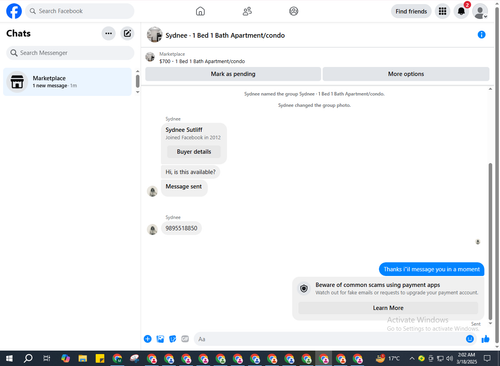Open Copilot icon on taskbar
Screen dimensions: 500x366
65,358
